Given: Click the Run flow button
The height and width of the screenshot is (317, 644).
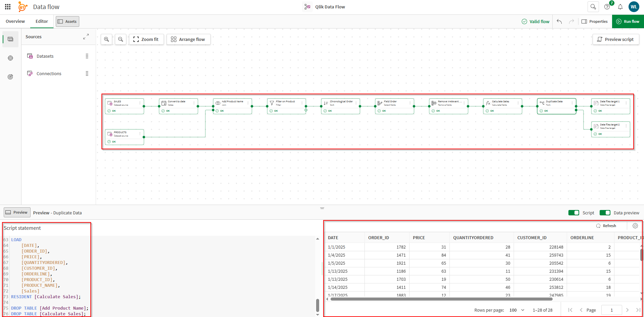Looking at the screenshot, I should pos(628,21).
